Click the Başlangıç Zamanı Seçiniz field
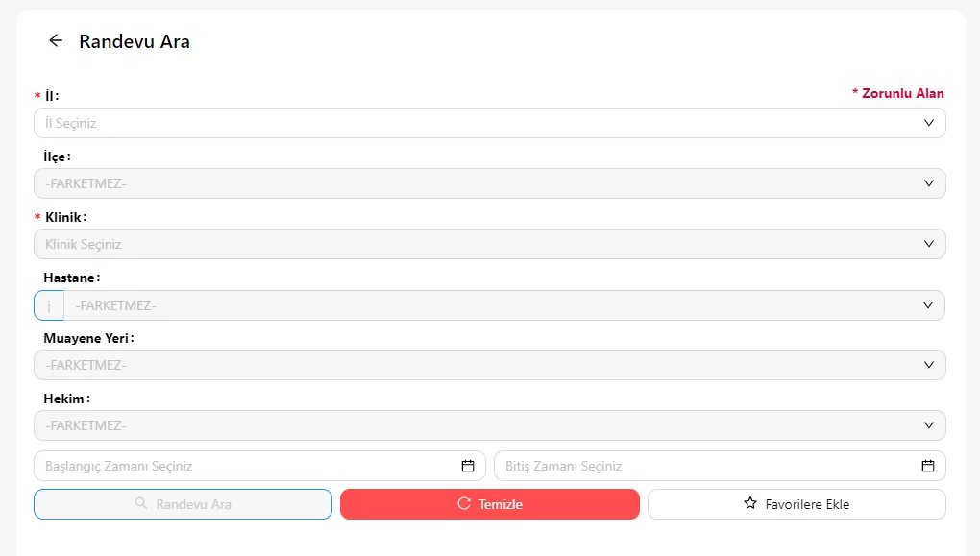The height and width of the screenshot is (556, 980). pos(259,466)
